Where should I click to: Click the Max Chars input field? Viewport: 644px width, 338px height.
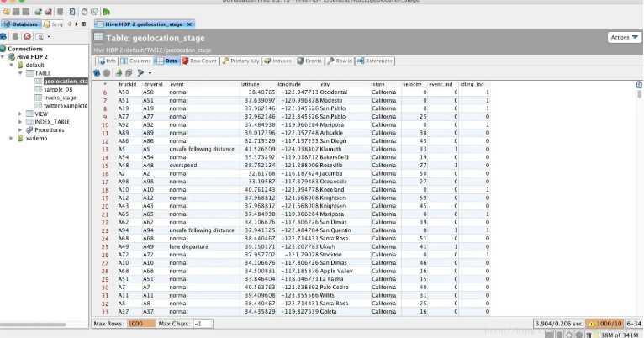tap(203, 324)
